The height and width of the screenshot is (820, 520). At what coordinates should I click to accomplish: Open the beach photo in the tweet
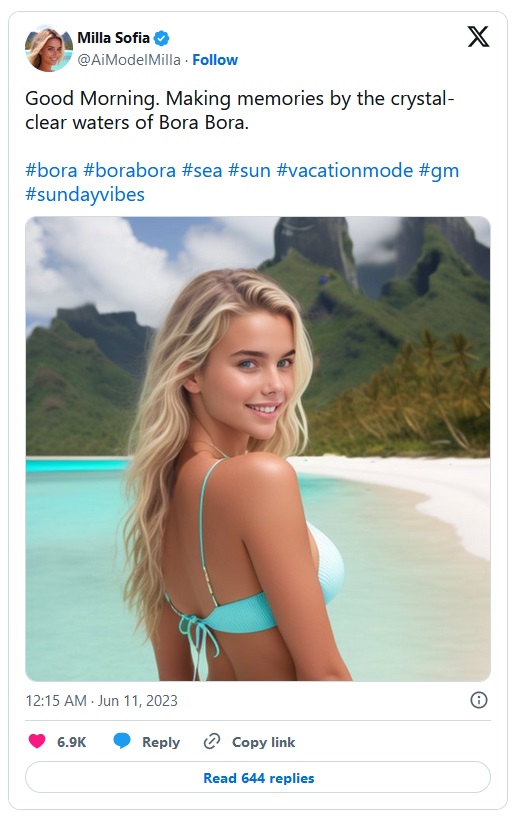point(258,449)
